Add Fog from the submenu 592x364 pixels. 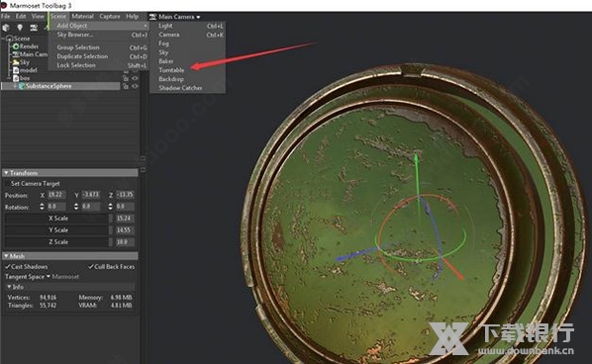click(x=188, y=44)
